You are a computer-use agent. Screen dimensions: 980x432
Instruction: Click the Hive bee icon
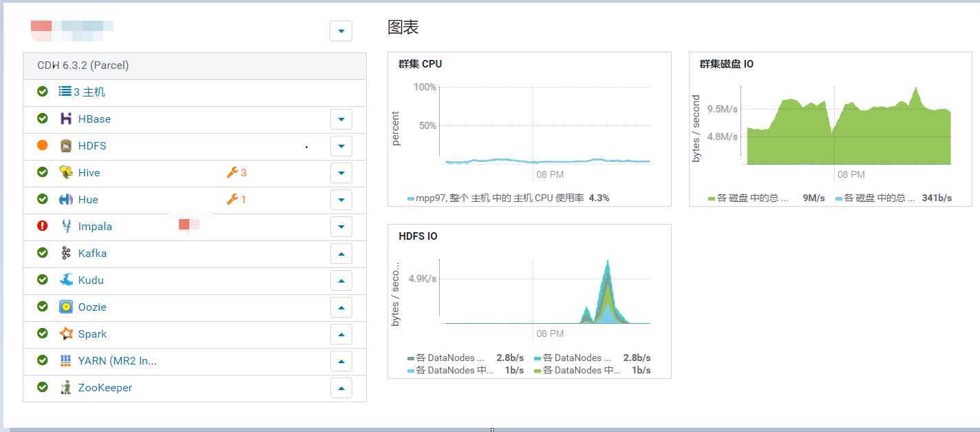(x=66, y=172)
